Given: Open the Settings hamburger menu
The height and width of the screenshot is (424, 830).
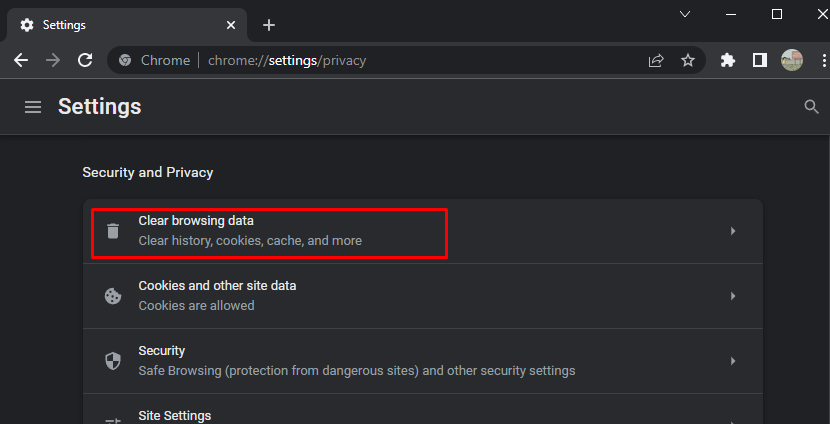Looking at the screenshot, I should (33, 107).
